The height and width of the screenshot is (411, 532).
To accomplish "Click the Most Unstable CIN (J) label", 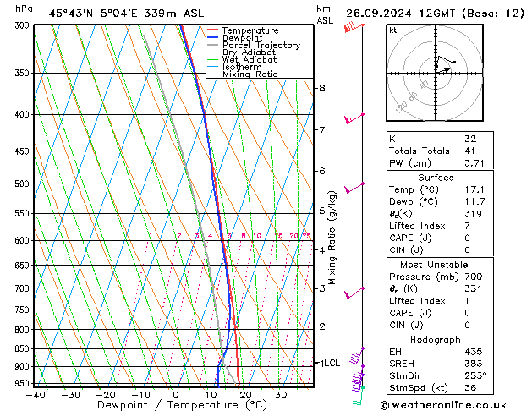I will (x=406, y=325).
